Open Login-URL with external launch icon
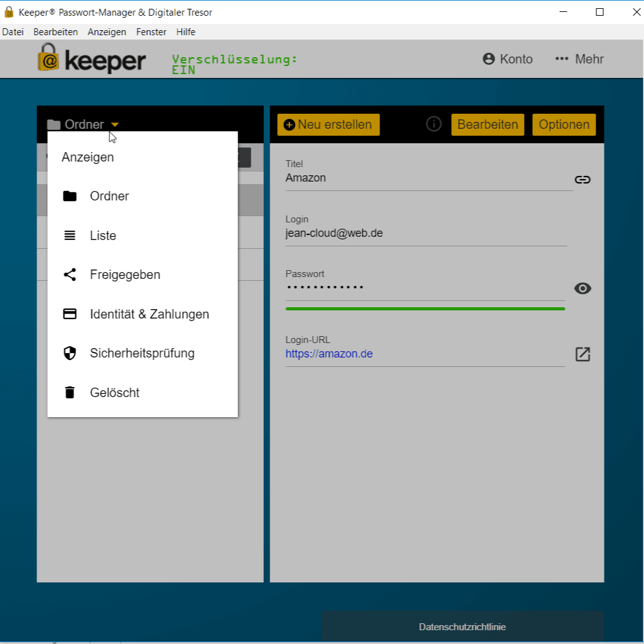 582,354
